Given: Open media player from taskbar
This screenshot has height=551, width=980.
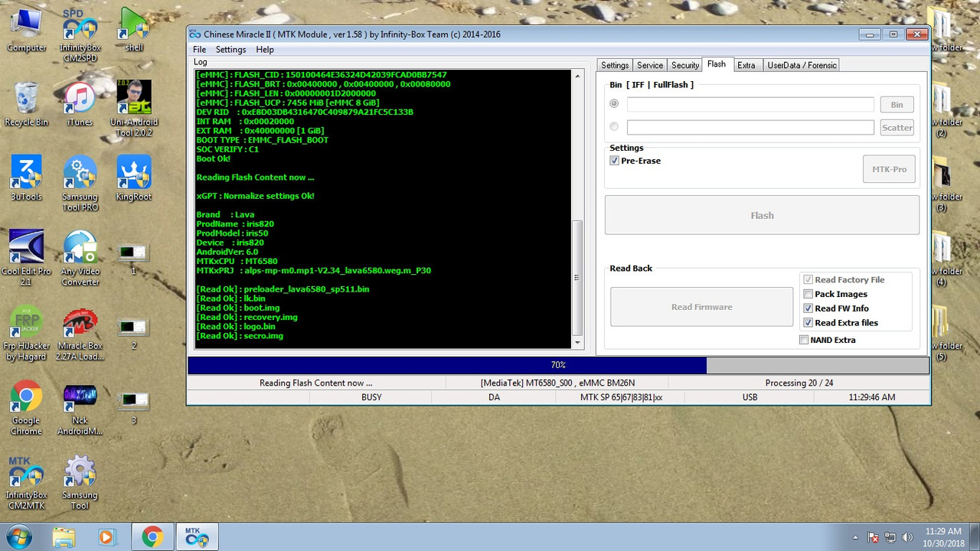Looking at the screenshot, I should (106, 537).
